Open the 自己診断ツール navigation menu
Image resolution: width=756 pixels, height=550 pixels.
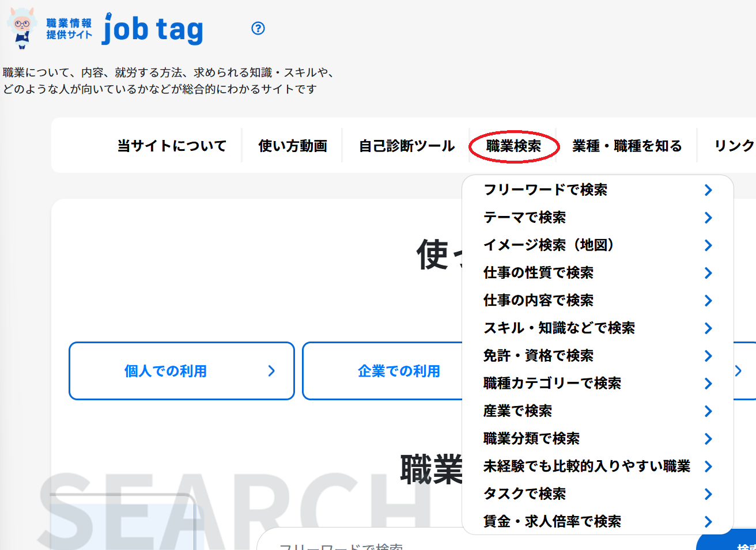click(x=407, y=146)
